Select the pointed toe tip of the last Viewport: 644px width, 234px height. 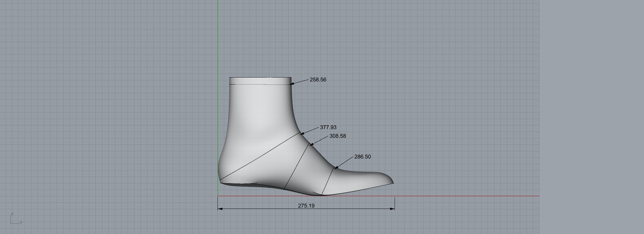point(393,183)
